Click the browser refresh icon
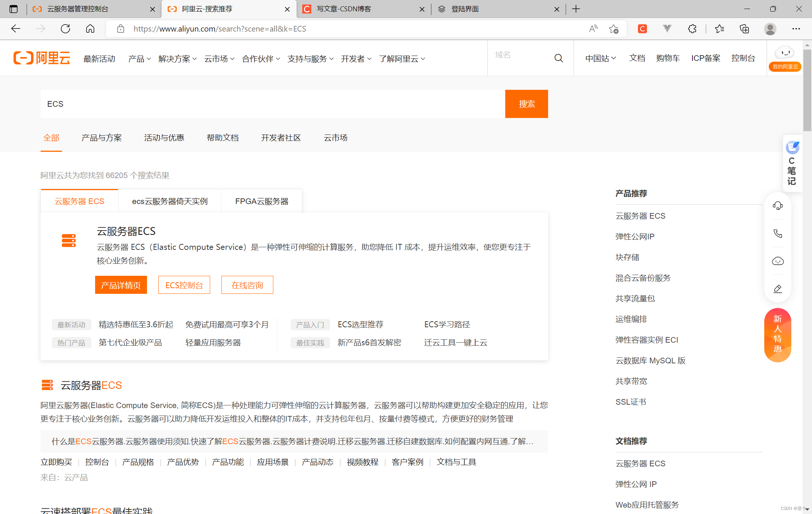The width and height of the screenshot is (812, 514). 65,29
